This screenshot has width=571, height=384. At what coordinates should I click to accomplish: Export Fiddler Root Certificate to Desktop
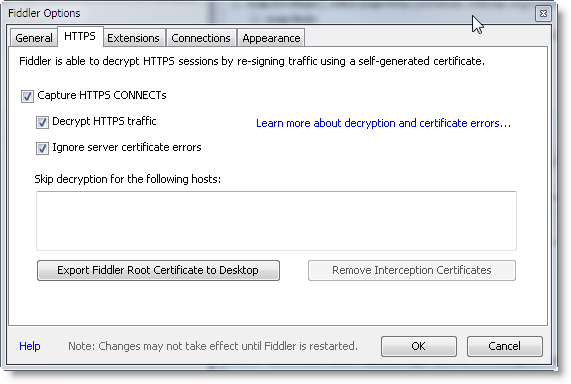click(158, 270)
